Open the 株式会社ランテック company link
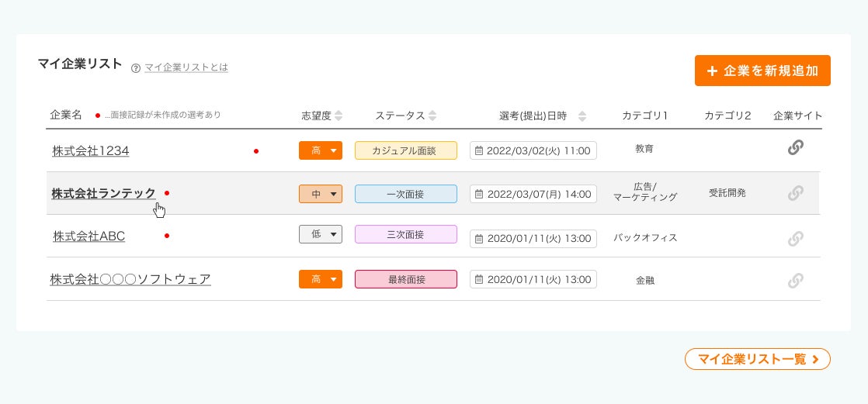Viewport: 868px width, 404px height. [103, 193]
